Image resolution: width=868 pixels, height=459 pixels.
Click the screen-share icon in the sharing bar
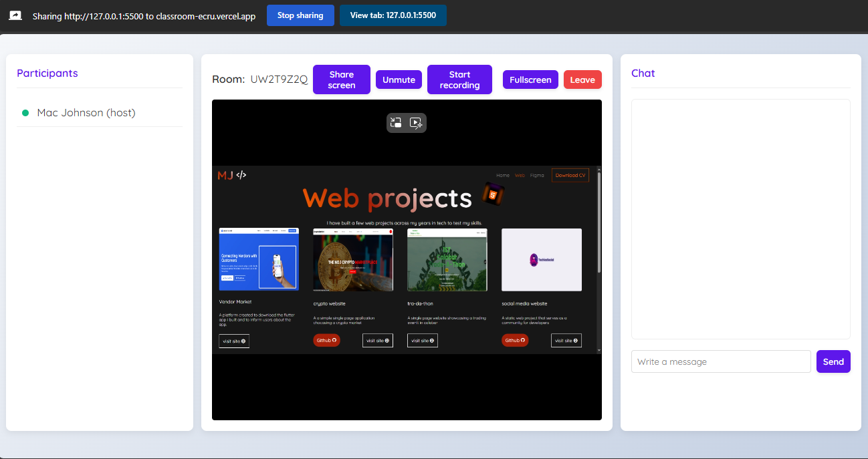pos(15,15)
